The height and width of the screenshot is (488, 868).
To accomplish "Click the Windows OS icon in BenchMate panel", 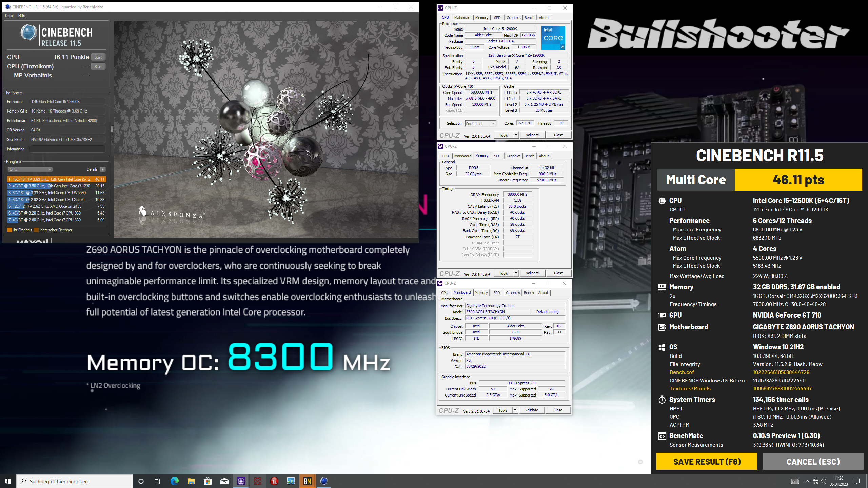I will pos(662,347).
